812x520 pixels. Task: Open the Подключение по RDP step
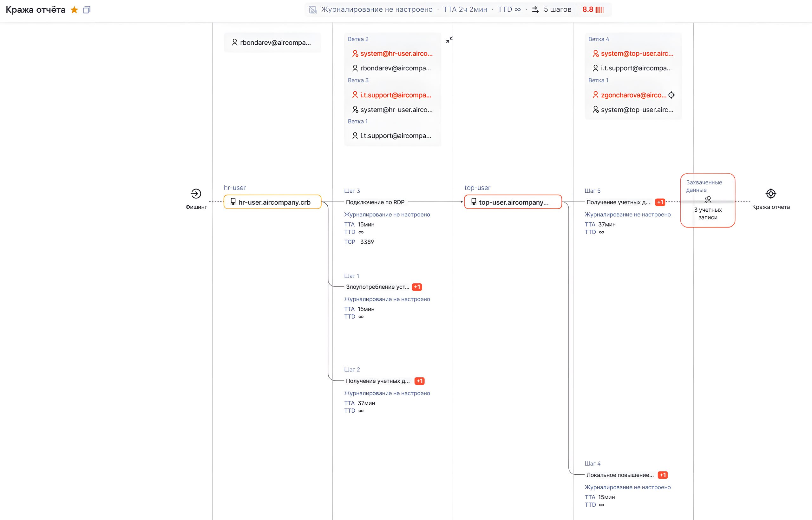(x=375, y=202)
